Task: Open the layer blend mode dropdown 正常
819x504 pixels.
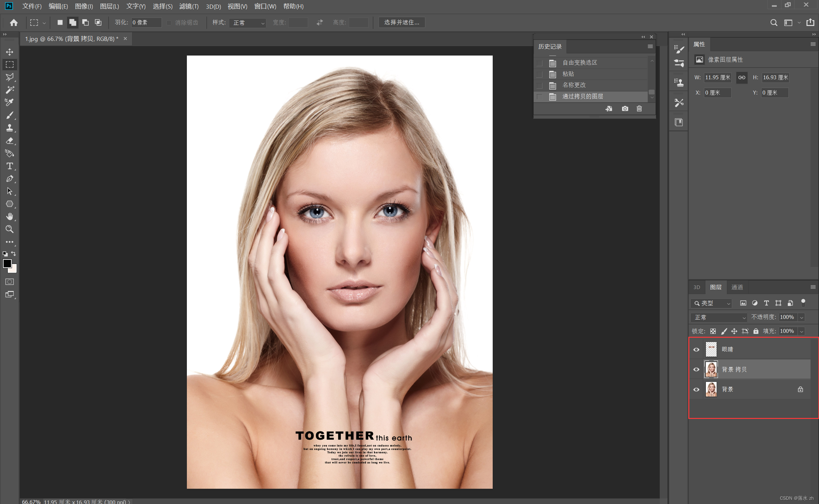Action: [x=720, y=318]
